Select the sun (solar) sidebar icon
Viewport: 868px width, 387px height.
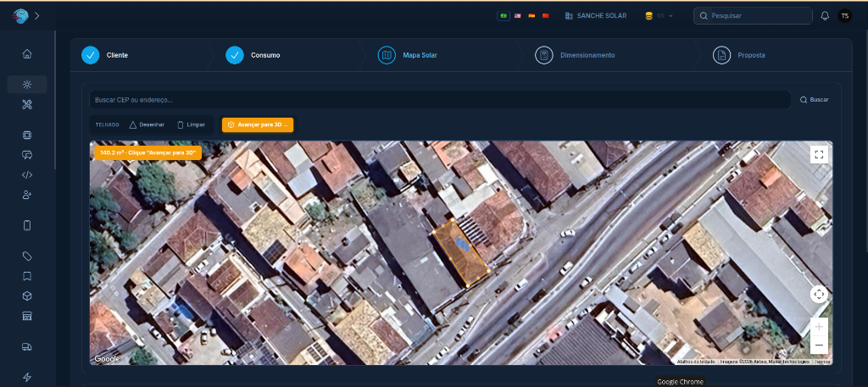coord(27,85)
